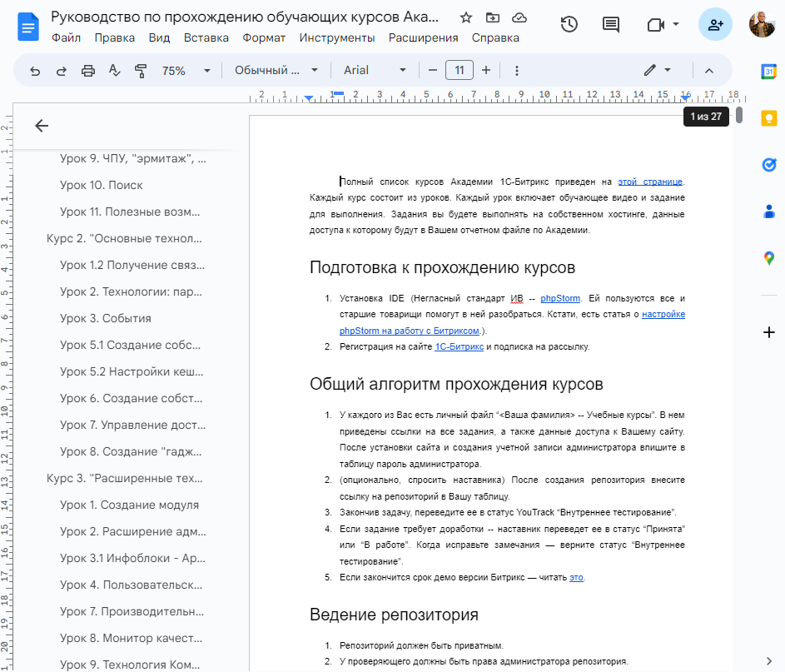The image size is (785, 672).
Task: Open 'phpStorm на работу с Битриксом' link
Action: (409, 331)
